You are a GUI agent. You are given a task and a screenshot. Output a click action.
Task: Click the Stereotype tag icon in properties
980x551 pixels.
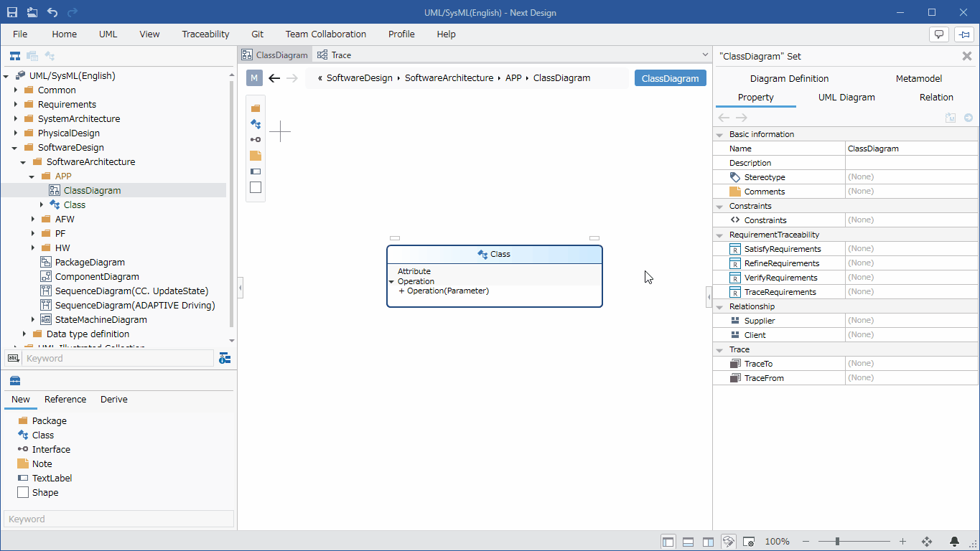(x=734, y=177)
